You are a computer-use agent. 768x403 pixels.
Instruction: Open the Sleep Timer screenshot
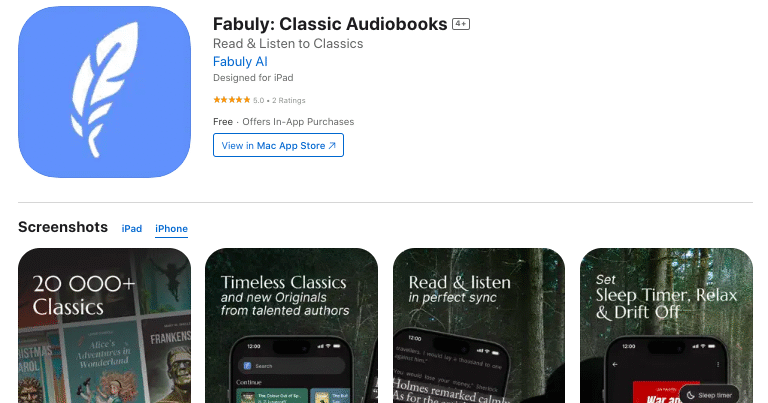666,326
